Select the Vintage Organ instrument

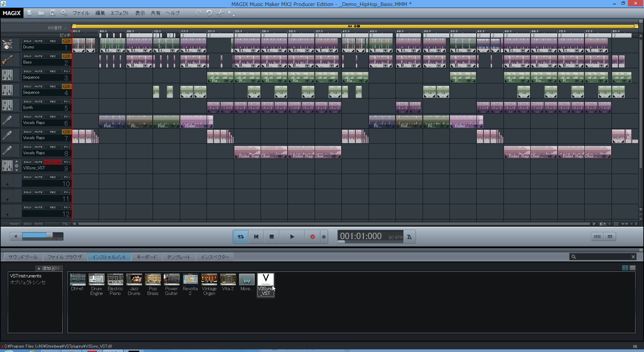pyautogui.click(x=209, y=284)
